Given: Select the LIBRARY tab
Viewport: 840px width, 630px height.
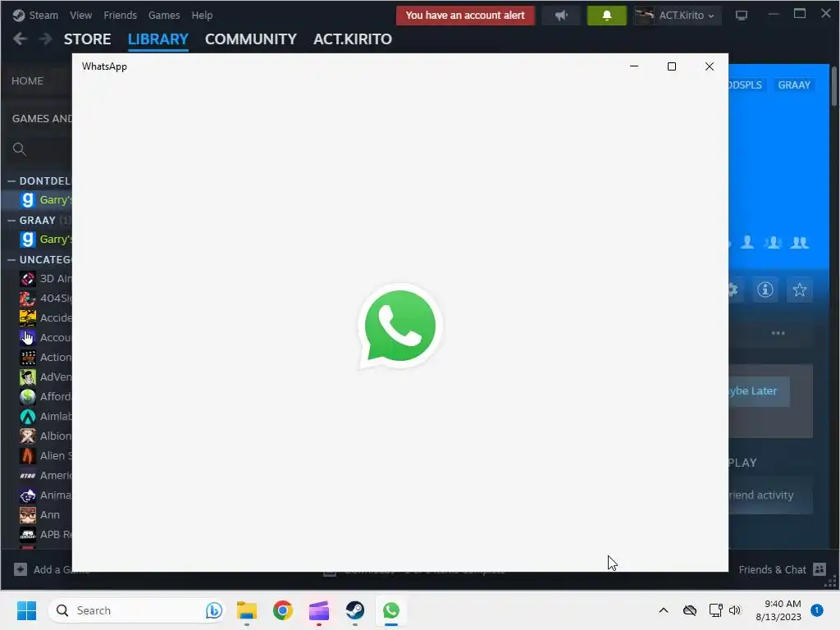Looking at the screenshot, I should point(158,39).
